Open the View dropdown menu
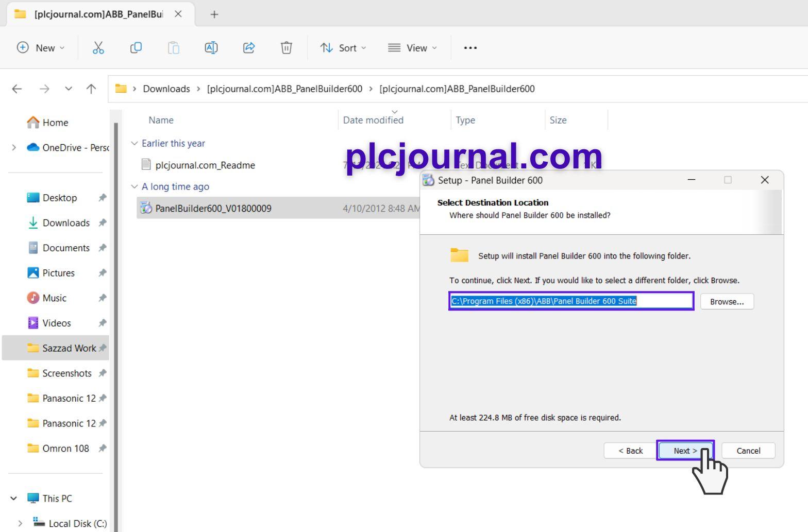The width and height of the screenshot is (808, 532). (412, 48)
